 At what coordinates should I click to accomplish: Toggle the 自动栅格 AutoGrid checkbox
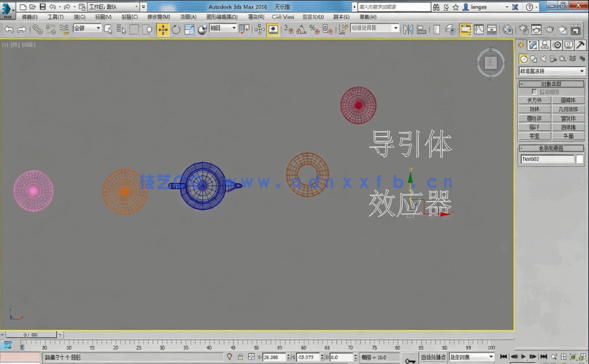534,92
